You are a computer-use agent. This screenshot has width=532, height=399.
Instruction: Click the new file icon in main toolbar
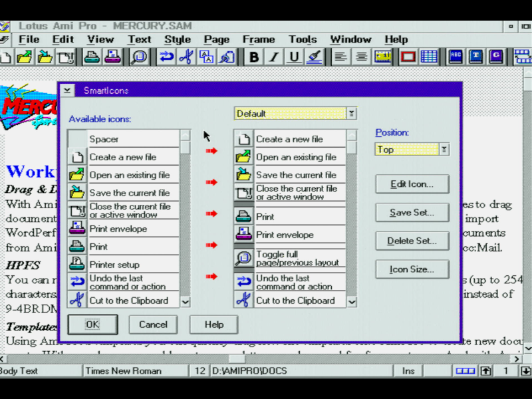click(5, 57)
